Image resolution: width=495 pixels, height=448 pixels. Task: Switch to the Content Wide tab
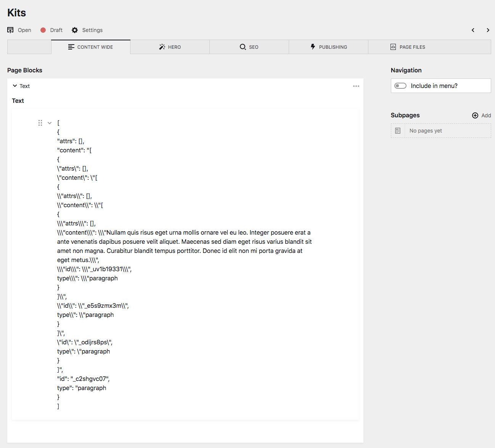point(91,46)
